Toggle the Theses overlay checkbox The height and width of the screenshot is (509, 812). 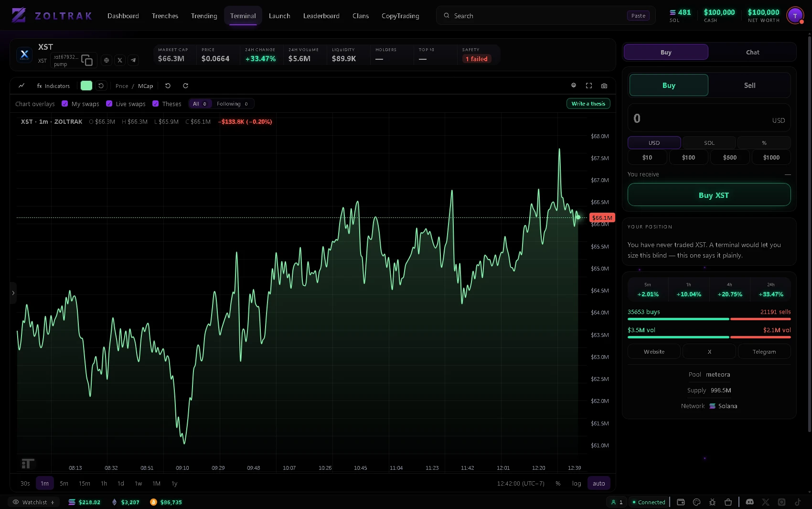pos(155,104)
